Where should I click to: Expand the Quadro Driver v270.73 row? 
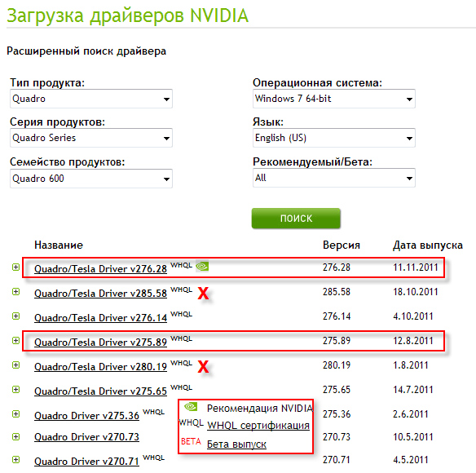[x=15, y=437]
